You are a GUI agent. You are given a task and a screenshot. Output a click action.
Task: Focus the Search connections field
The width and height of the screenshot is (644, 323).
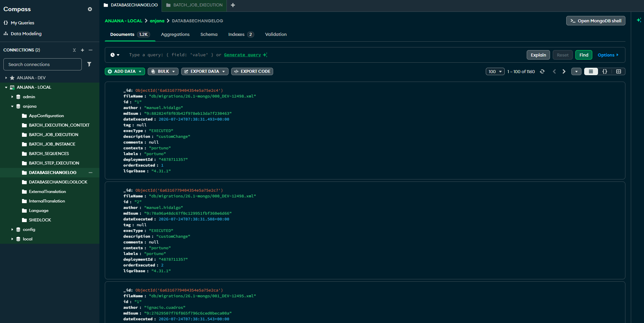click(x=43, y=64)
